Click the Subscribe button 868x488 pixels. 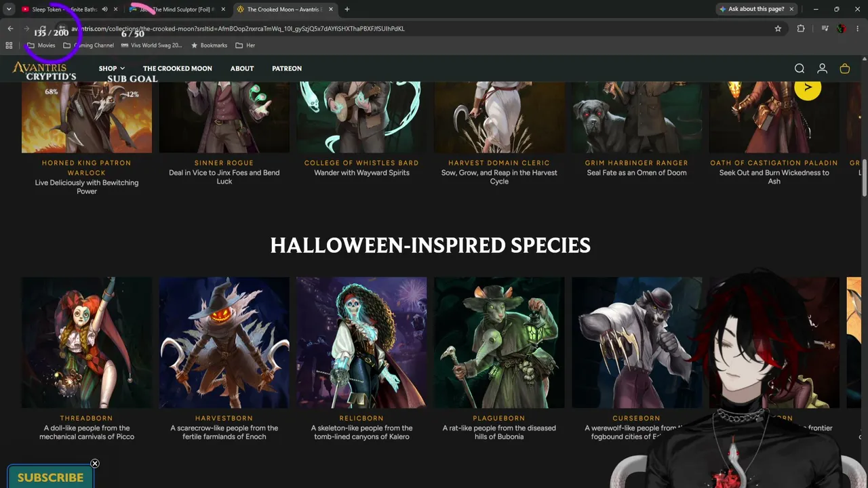pos(50,477)
